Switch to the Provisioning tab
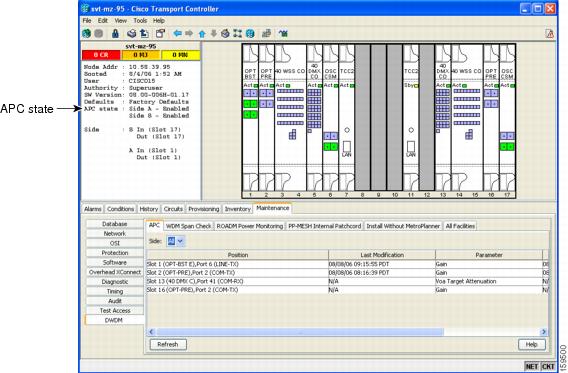Screen dimensions: 568x373 [204, 209]
